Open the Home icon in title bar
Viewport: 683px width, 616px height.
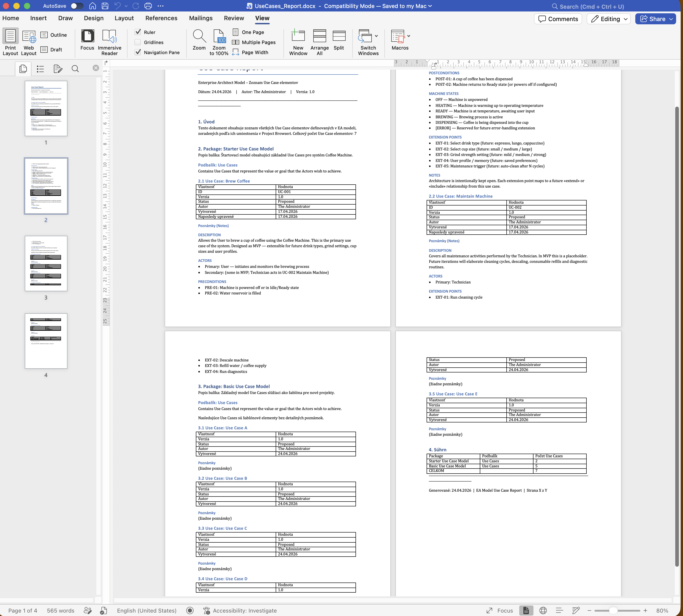[92, 6]
